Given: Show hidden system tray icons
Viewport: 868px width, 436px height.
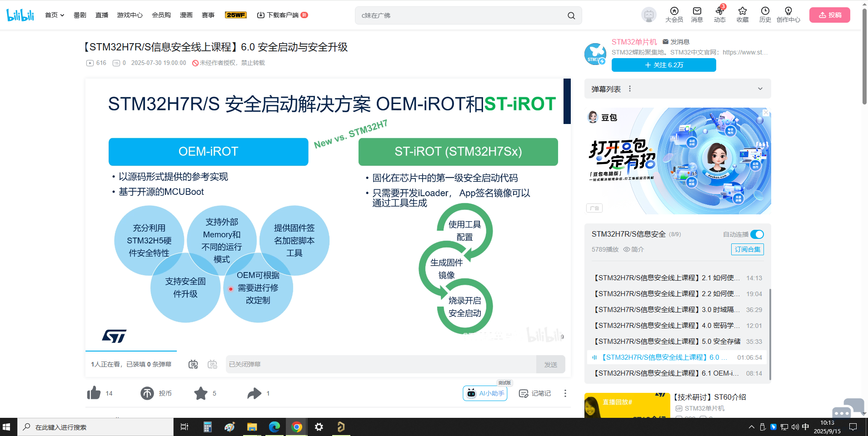Looking at the screenshot, I should point(751,427).
